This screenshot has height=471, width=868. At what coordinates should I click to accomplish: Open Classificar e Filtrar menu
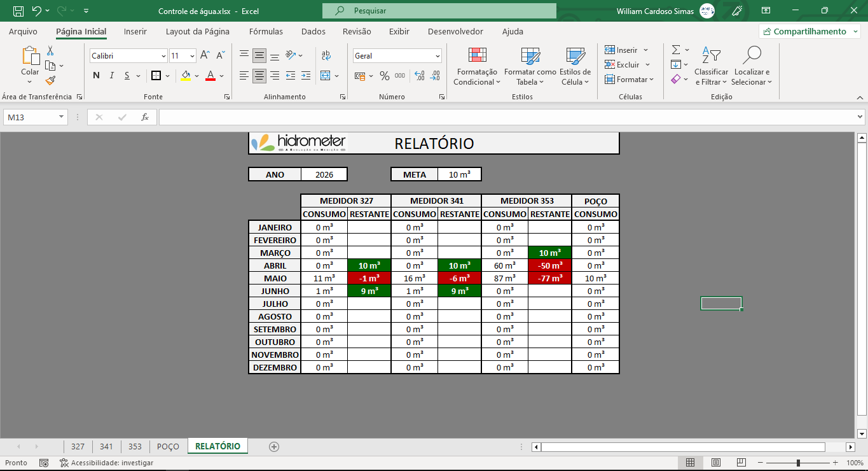click(711, 66)
